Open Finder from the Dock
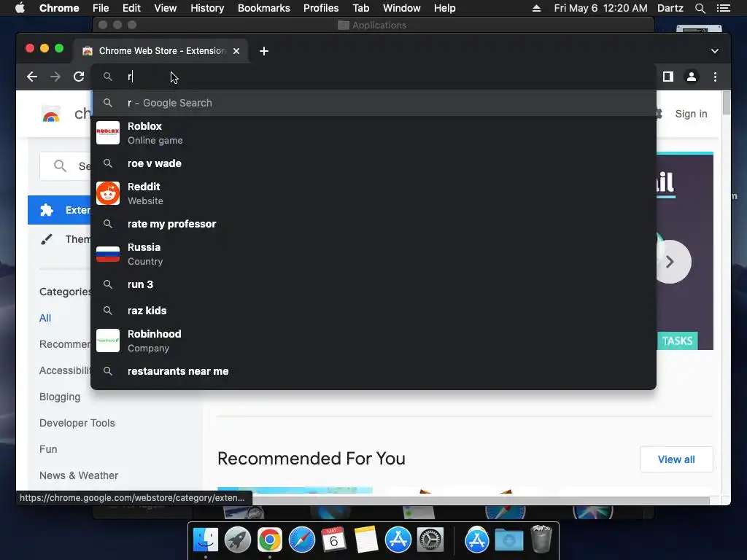 click(206, 540)
